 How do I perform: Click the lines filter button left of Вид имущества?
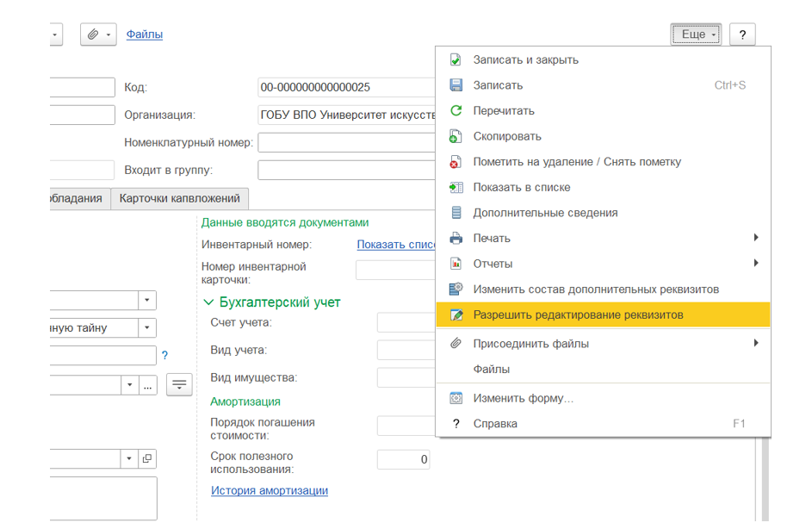tap(179, 384)
